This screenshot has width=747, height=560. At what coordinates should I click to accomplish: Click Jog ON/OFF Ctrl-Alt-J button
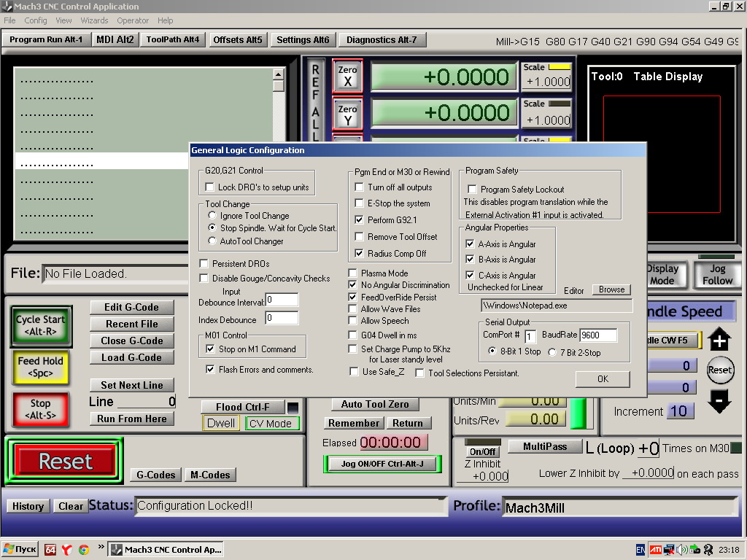coord(382,464)
